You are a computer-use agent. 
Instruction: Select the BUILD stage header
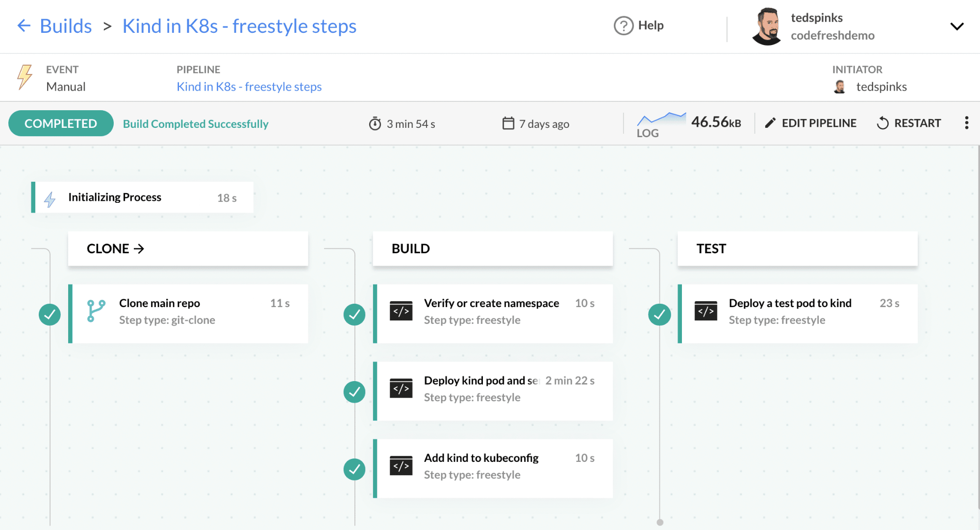[410, 249]
